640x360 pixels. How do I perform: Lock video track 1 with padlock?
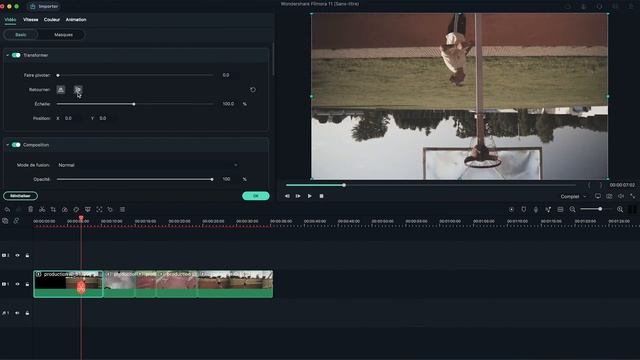[27, 284]
